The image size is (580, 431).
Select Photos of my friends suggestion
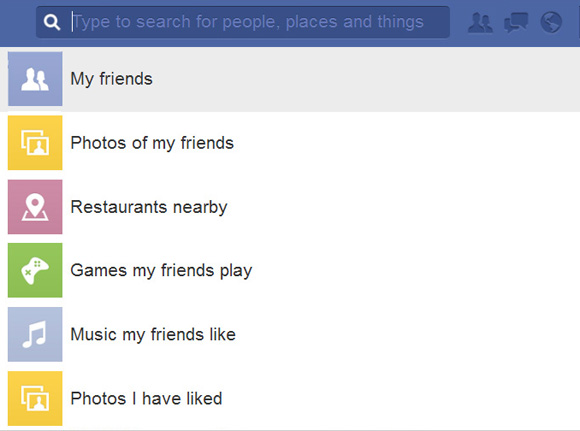152,143
